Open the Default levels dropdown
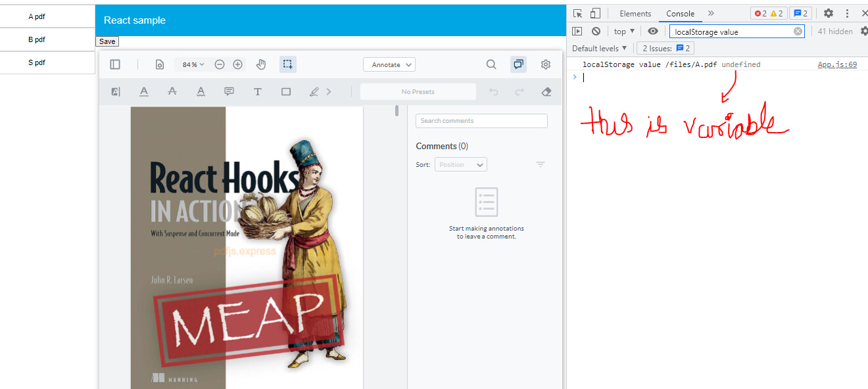Screen dimensions: 868x389 click(599, 48)
